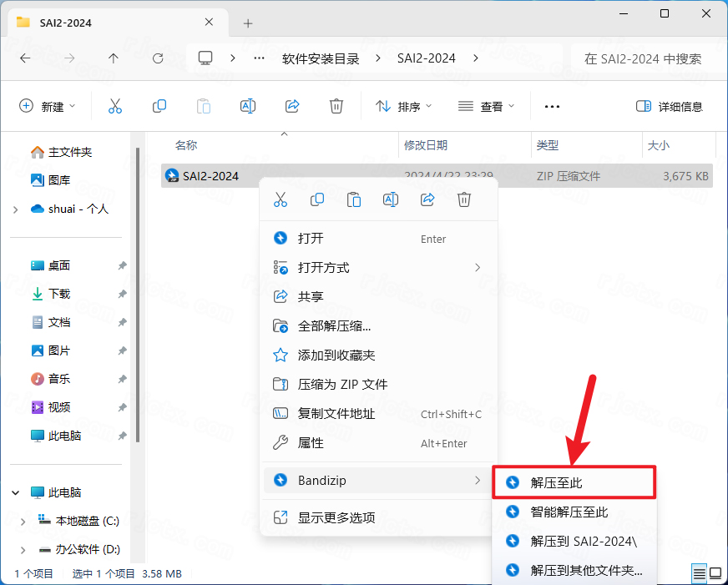Select 打开 in the context menu
728x585 pixels.
click(x=378, y=239)
